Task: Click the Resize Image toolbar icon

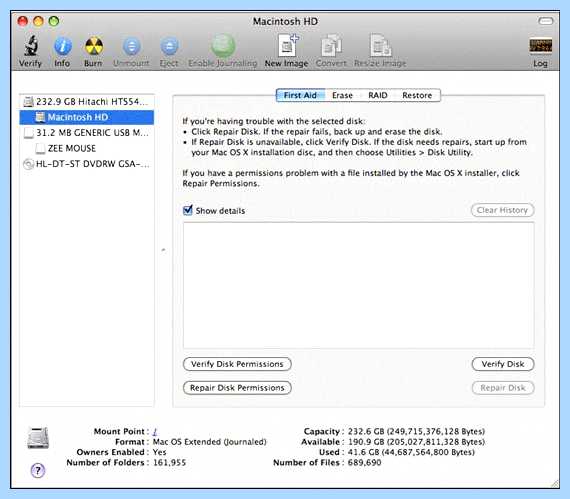Action: (380, 46)
